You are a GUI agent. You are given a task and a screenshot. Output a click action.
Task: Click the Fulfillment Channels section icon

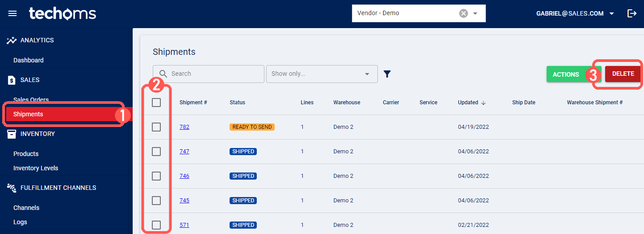[x=12, y=188]
